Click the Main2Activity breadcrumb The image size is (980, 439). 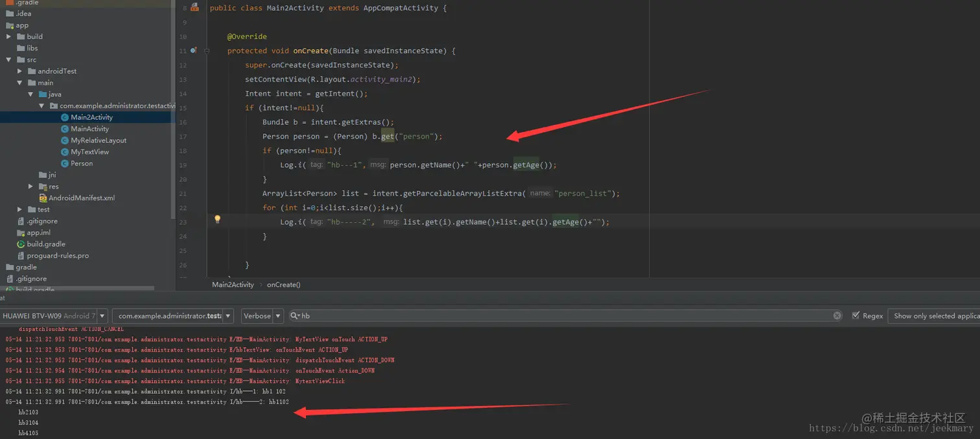click(x=233, y=285)
